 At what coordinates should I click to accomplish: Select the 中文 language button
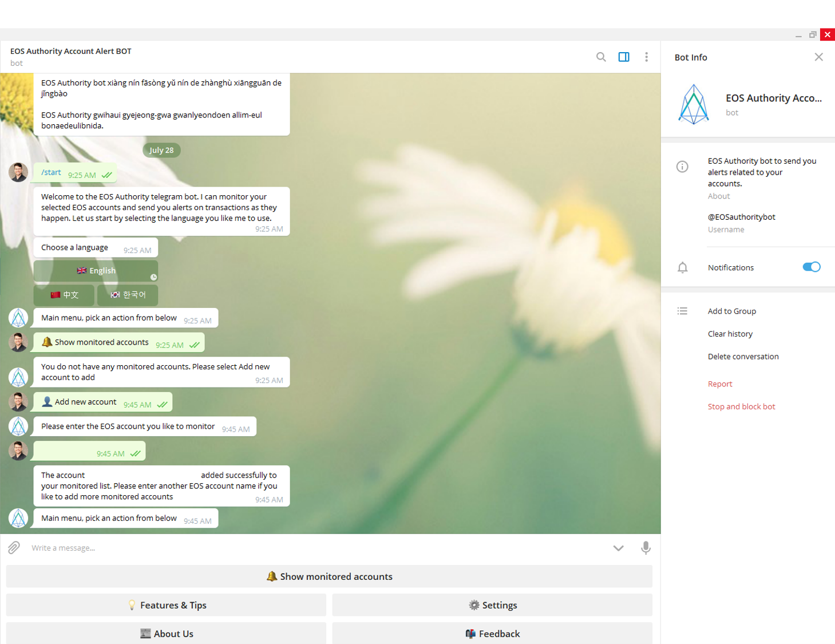pos(64,295)
